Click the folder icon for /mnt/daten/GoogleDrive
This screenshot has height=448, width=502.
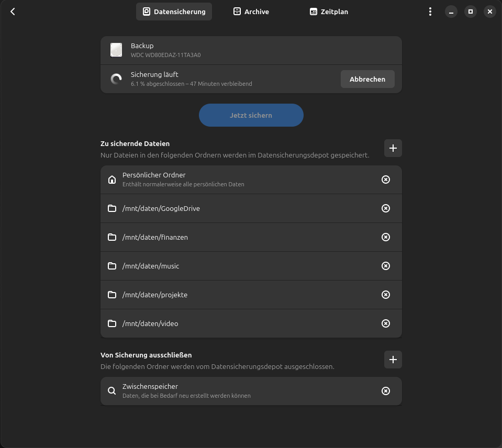pos(111,208)
